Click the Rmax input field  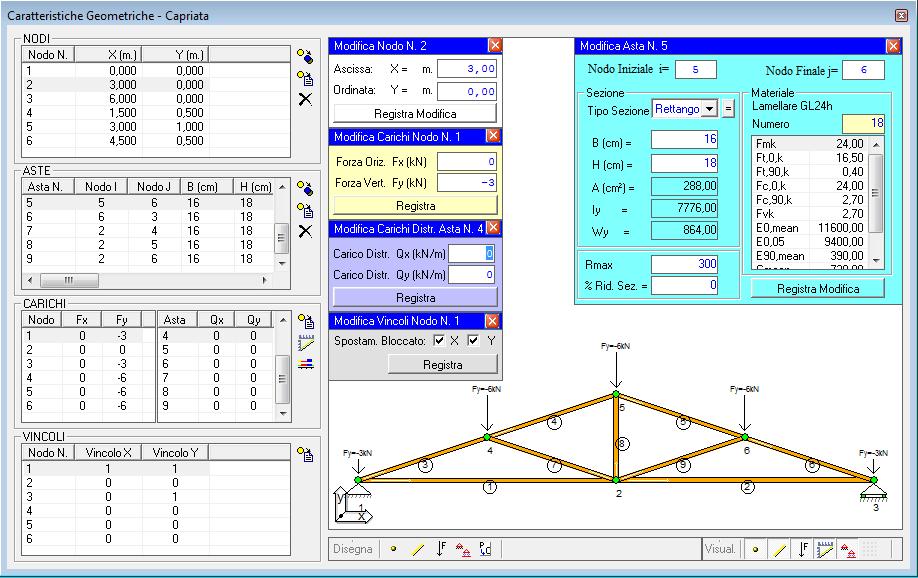point(684,264)
